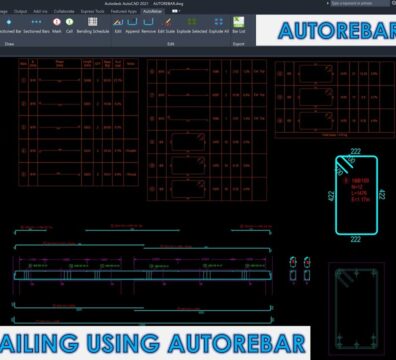The image size is (396, 360).
Task: Open the Featured Apps tab
Action: point(124,11)
